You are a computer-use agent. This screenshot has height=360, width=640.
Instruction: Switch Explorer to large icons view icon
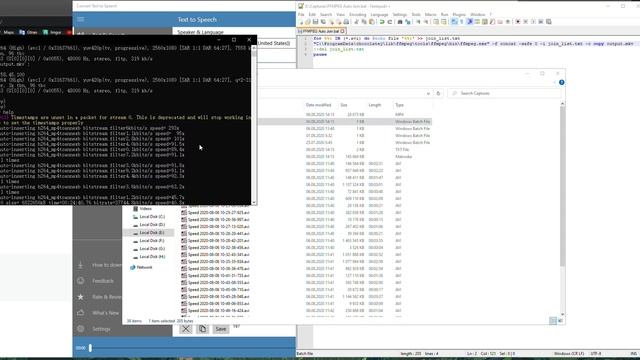pos(560,321)
